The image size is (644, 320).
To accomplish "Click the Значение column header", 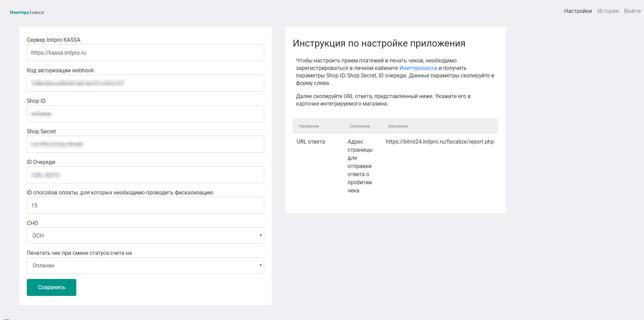I will [x=397, y=126].
